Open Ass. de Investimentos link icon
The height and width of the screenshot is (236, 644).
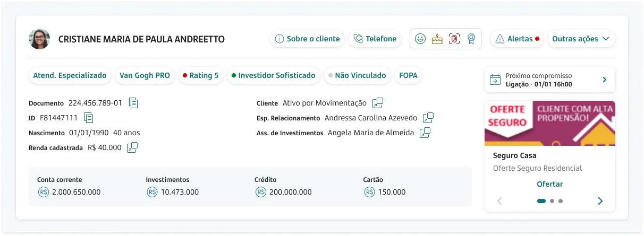tap(425, 133)
